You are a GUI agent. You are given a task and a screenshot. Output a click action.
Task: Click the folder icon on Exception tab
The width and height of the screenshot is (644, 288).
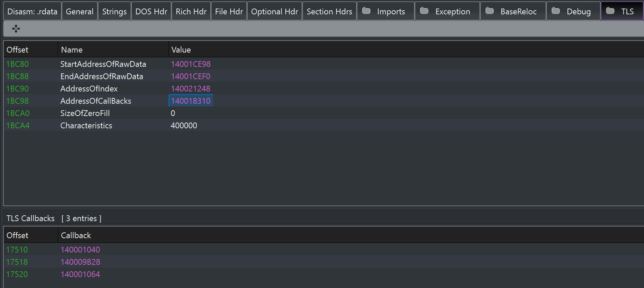tap(424, 11)
